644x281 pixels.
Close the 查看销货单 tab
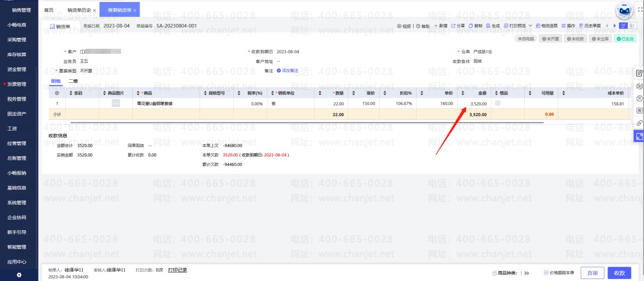pyautogui.click(x=134, y=10)
